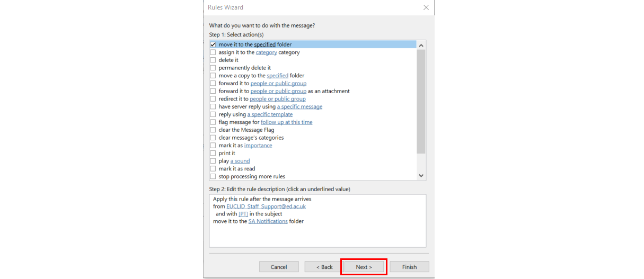Screen dimensions: 644x279
Task: Click the [PT] subject link
Action: click(x=243, y=214)
